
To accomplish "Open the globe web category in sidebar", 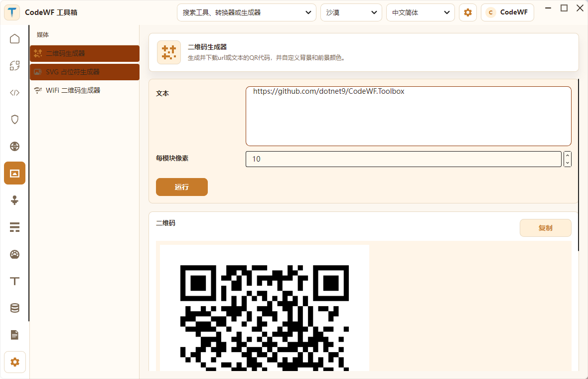I will pos(14,146).
